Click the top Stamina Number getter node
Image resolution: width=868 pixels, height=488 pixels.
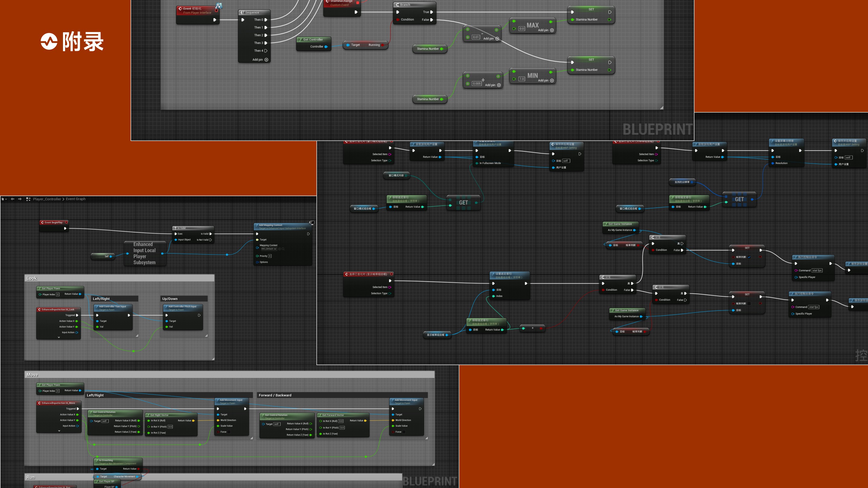coord(429,49)
